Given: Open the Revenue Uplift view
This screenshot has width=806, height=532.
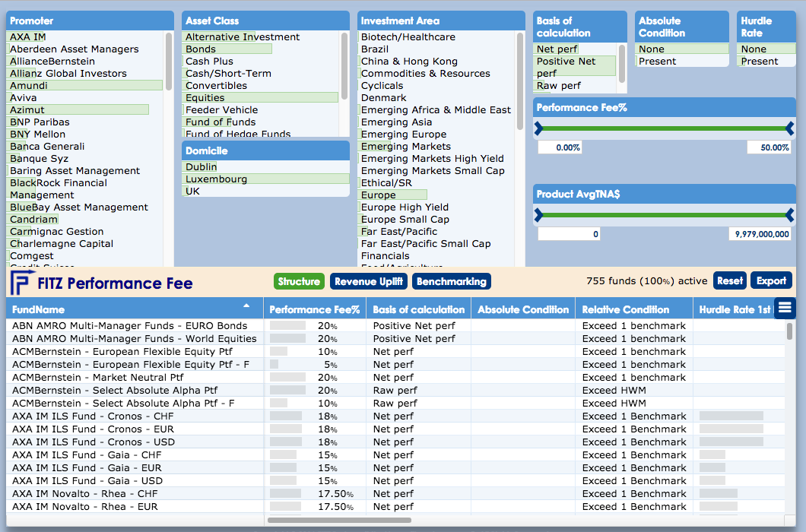Looking at the screenshot, I should point(369,282).
